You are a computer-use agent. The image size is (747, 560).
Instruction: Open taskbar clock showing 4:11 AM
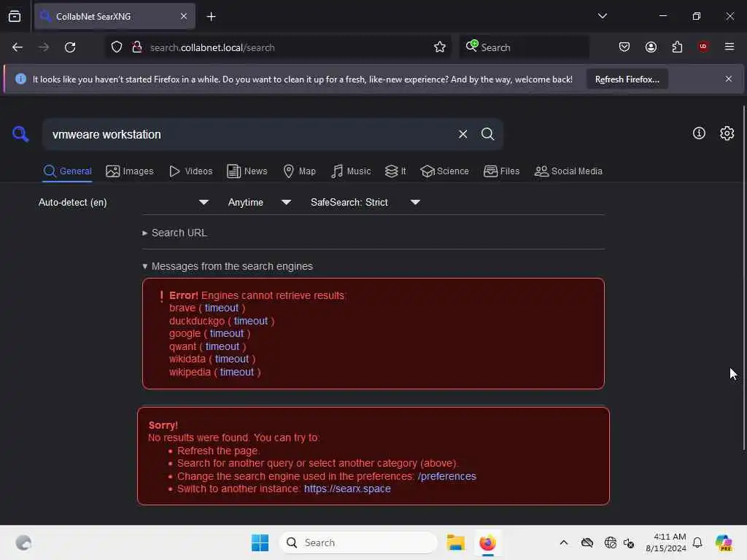click(665, 542)
